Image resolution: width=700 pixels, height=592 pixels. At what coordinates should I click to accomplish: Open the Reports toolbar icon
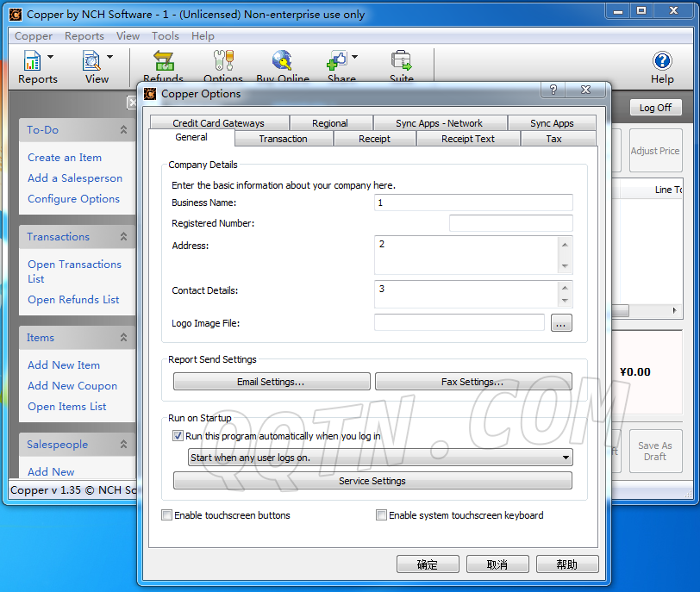tap(32, 61)
